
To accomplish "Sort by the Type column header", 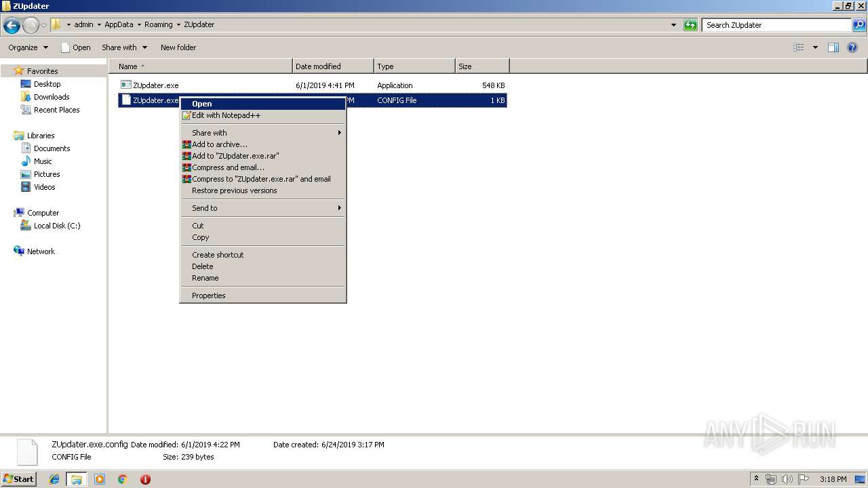I will click(x=414, y=66).
